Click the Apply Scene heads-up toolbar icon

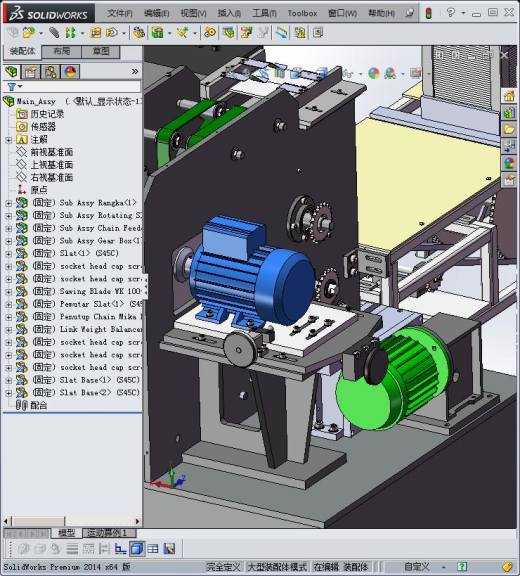390,73
